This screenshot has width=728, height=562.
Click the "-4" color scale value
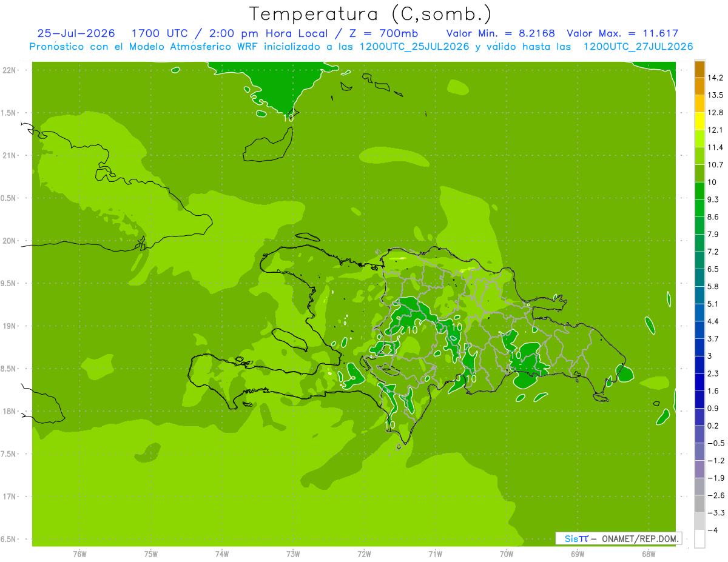(x=713, y=530)
